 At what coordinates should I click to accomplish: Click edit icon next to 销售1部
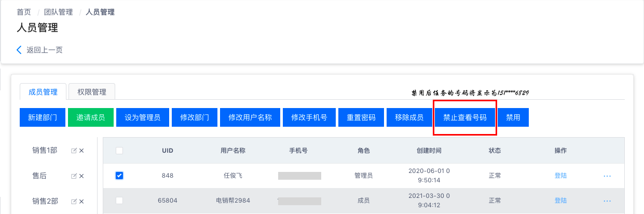(74, 151)
